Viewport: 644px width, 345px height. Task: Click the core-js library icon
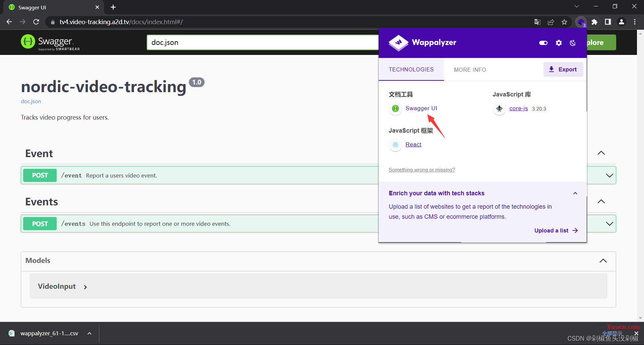[x=499, y=109]
